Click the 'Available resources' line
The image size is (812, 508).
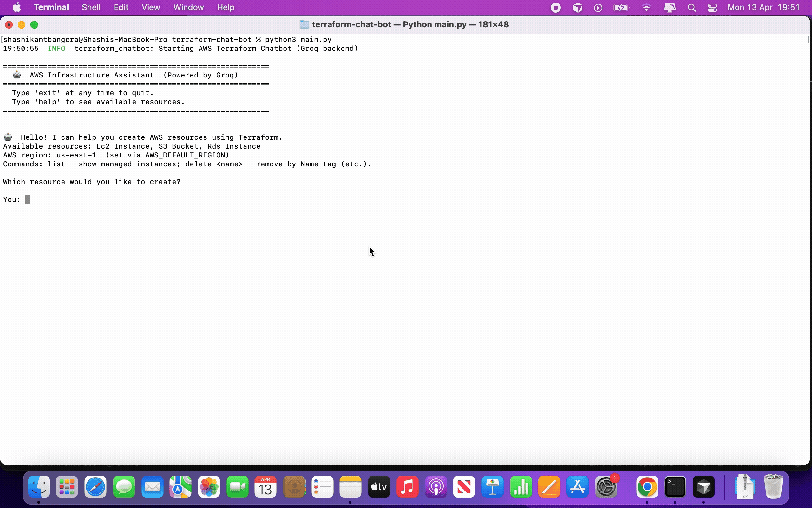[x=132, y=146]
